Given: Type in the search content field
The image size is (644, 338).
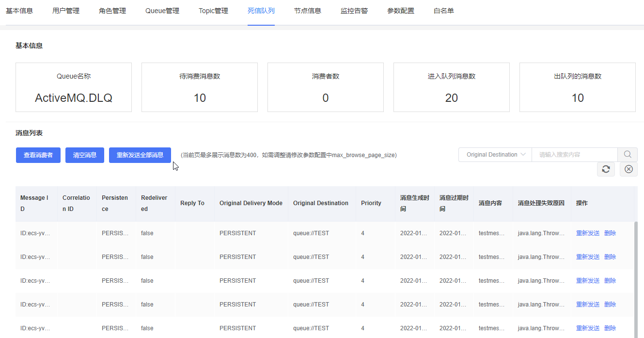Looking at the screenshot, I should [x=574, y=155].
